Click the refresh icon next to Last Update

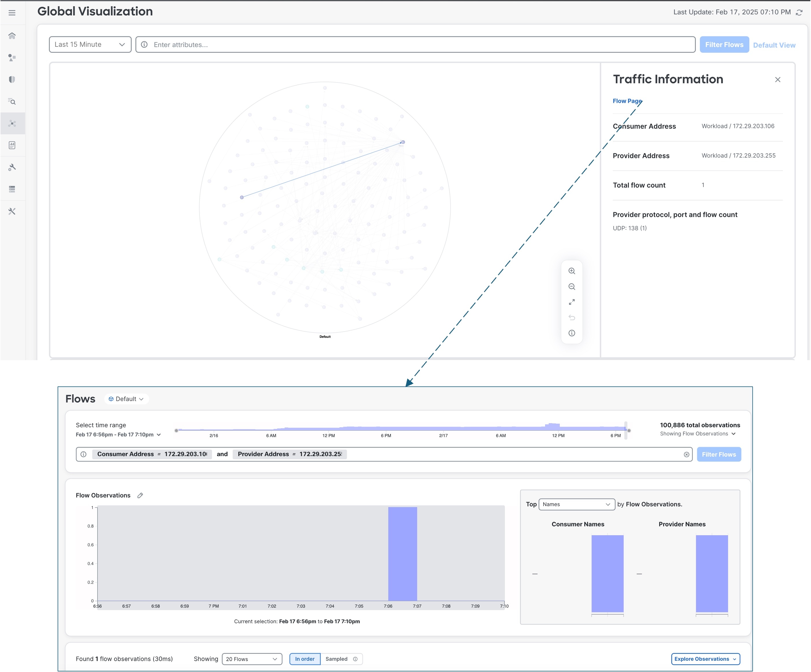pos(799,12)
